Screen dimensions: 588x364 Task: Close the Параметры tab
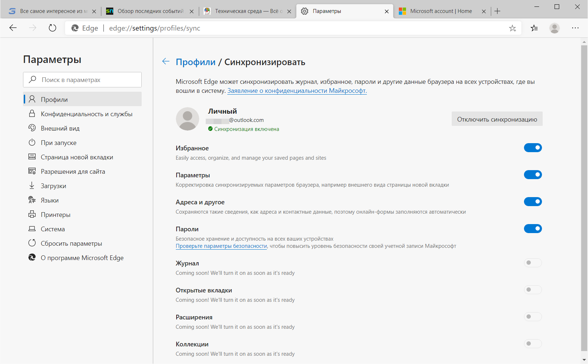[387, 11]
